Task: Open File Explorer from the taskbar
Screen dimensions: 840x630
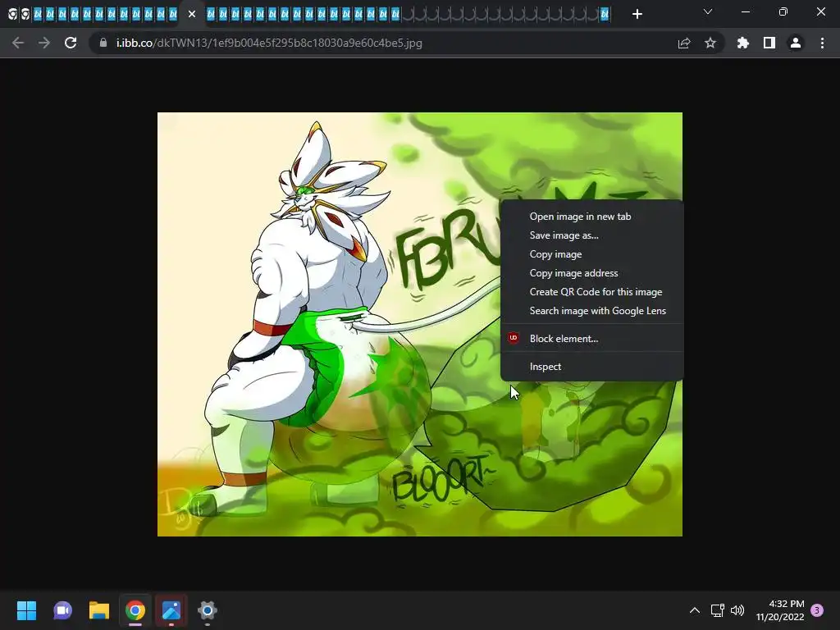Action: (99, 610)
